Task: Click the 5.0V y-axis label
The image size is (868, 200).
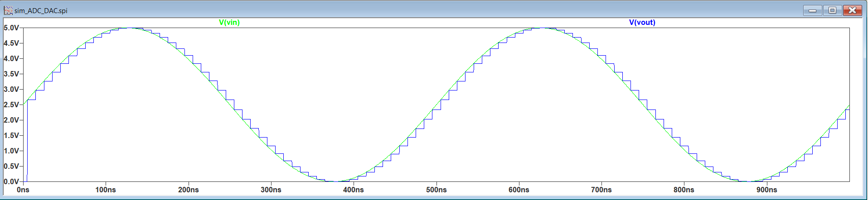Action: pos(11,28)
